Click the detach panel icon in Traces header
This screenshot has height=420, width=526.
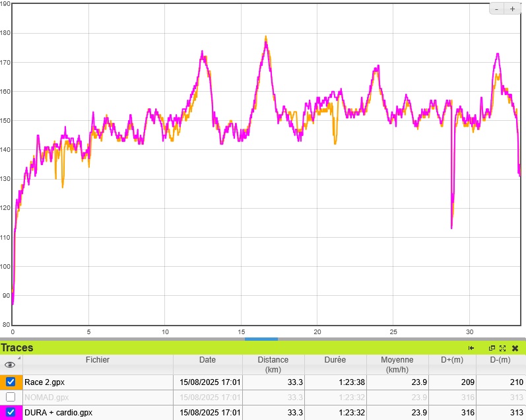click(x=492, y=348)
